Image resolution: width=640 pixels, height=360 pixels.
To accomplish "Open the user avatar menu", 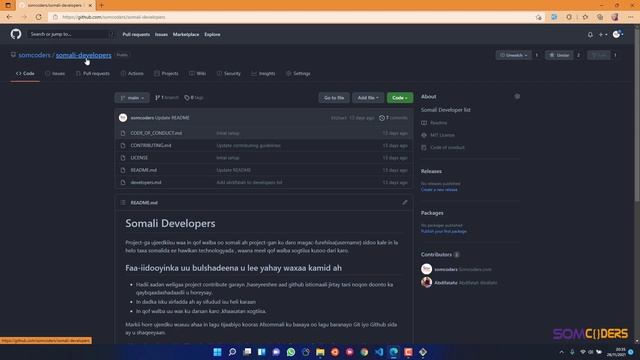I will coord(618,34).
